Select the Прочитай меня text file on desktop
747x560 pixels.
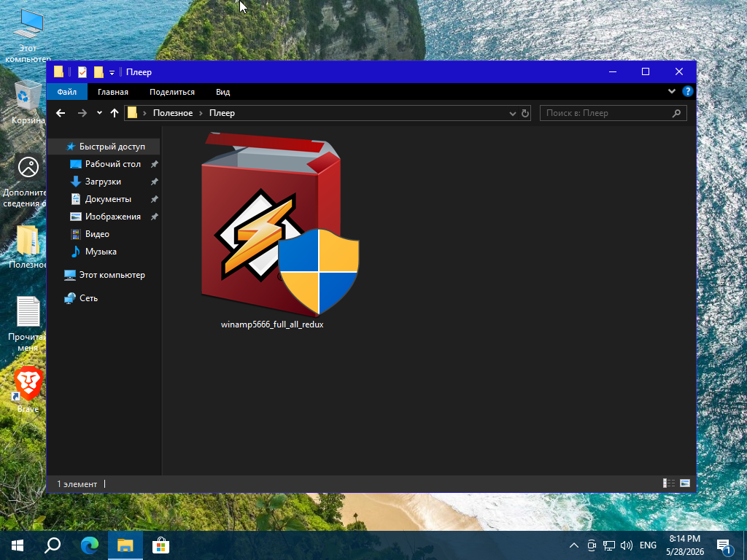pyautogui.click(x=28, y=323)
